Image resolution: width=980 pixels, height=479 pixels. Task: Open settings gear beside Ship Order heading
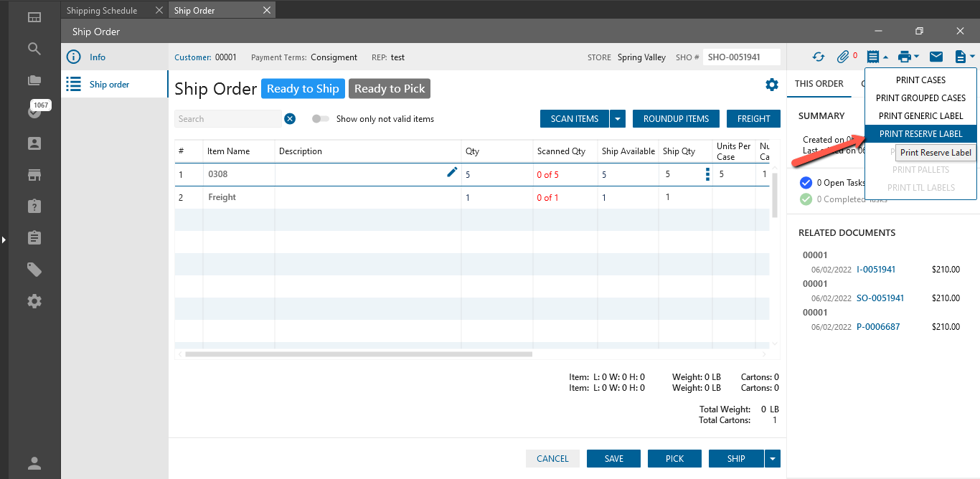(772, 85)
